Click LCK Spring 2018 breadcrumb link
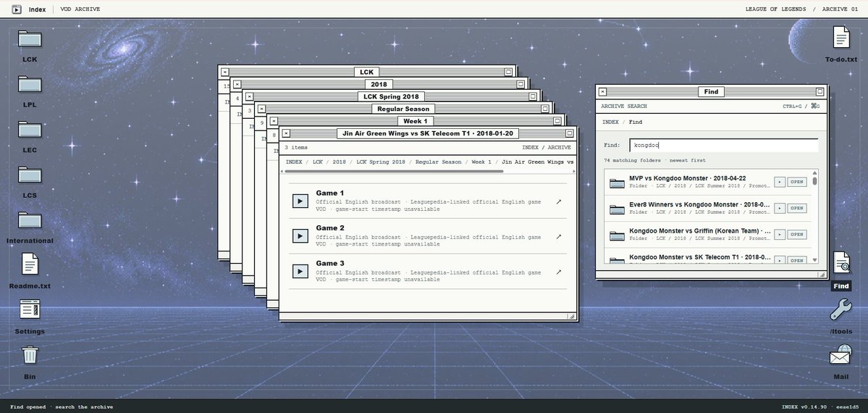The image size is (868, 413). pyautogui.click(x=380, y=162)
